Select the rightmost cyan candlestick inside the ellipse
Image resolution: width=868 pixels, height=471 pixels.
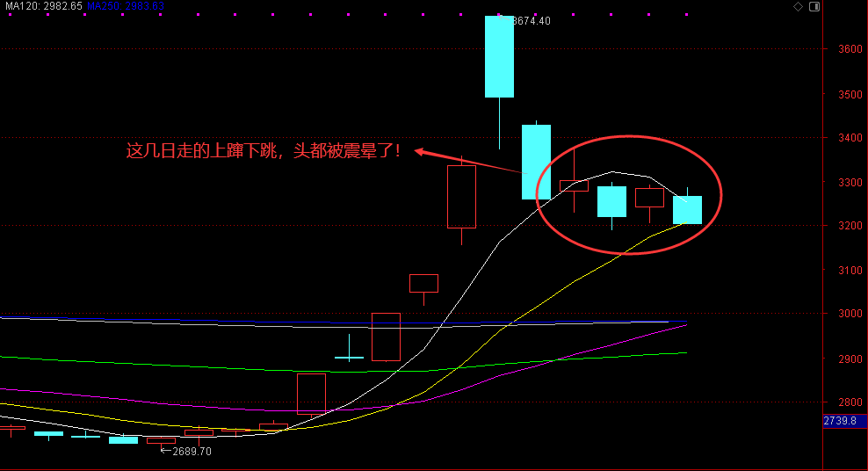687,210
